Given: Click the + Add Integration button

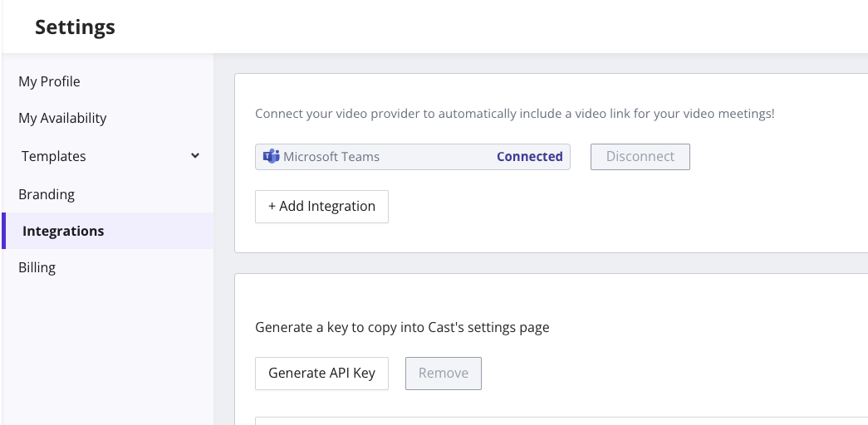Looking at the screenshot, I should click(321, 207).
